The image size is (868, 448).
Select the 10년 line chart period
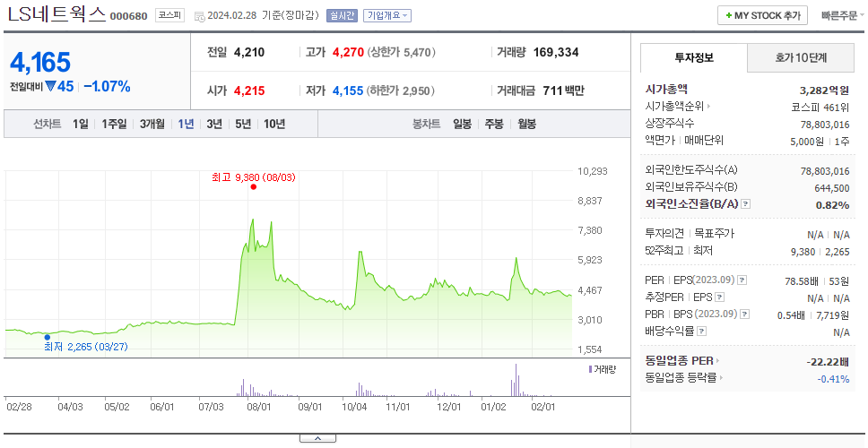pyautogui.click(x=274, y=124)
